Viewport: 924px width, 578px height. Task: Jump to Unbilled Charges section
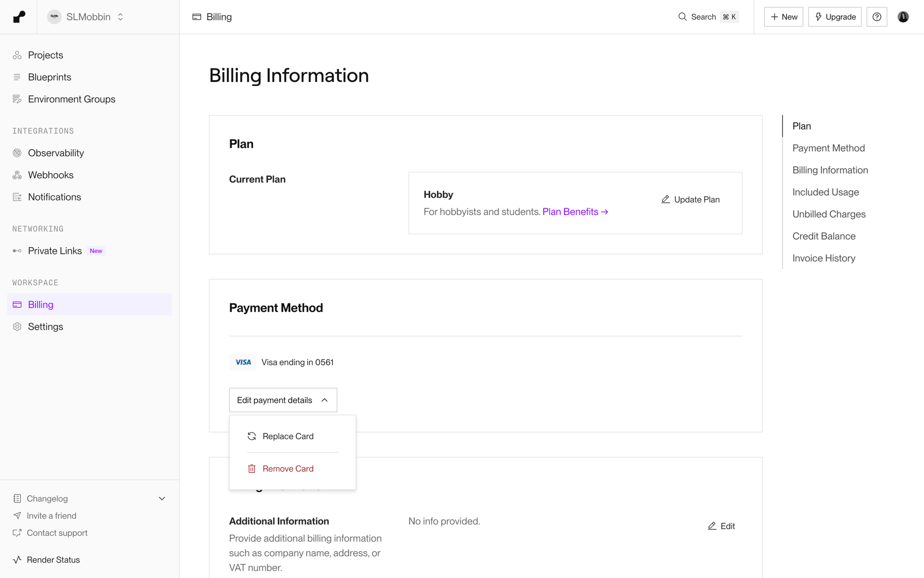click(829, 214)
